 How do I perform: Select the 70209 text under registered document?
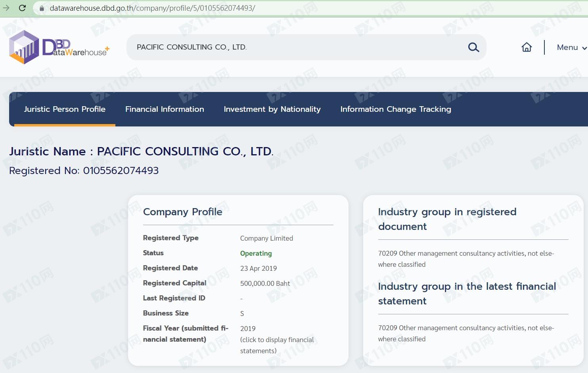[x=466, y=259]
